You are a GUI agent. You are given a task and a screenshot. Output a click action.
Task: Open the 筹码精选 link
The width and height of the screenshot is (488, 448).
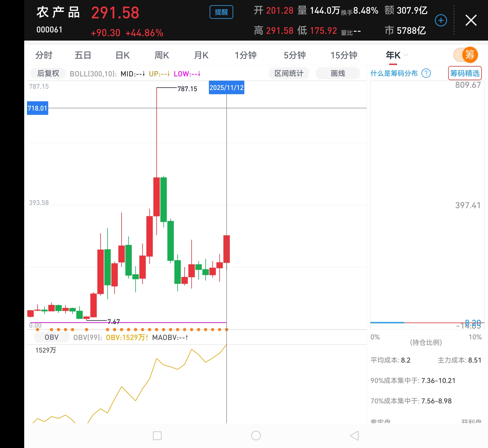(x=465, y=73)
